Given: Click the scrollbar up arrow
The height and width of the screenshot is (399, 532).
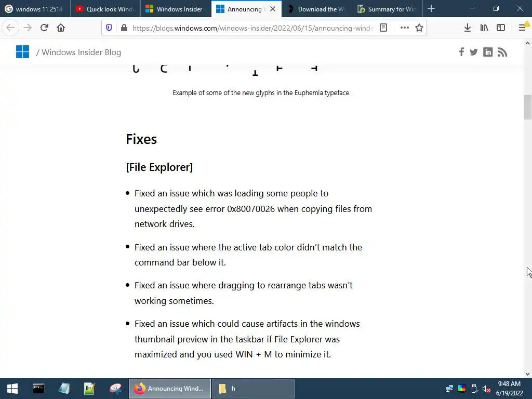Looking at the screenshot, I should (527, 43).
